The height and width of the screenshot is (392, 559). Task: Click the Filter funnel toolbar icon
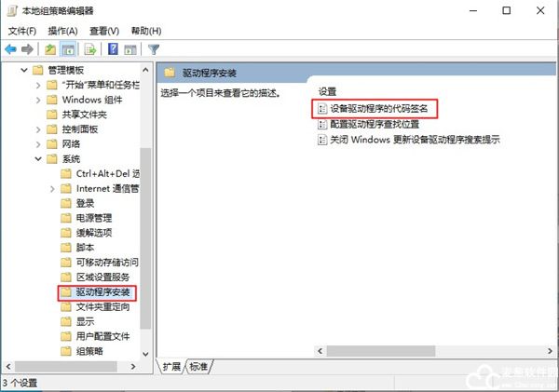pos(154,49)
